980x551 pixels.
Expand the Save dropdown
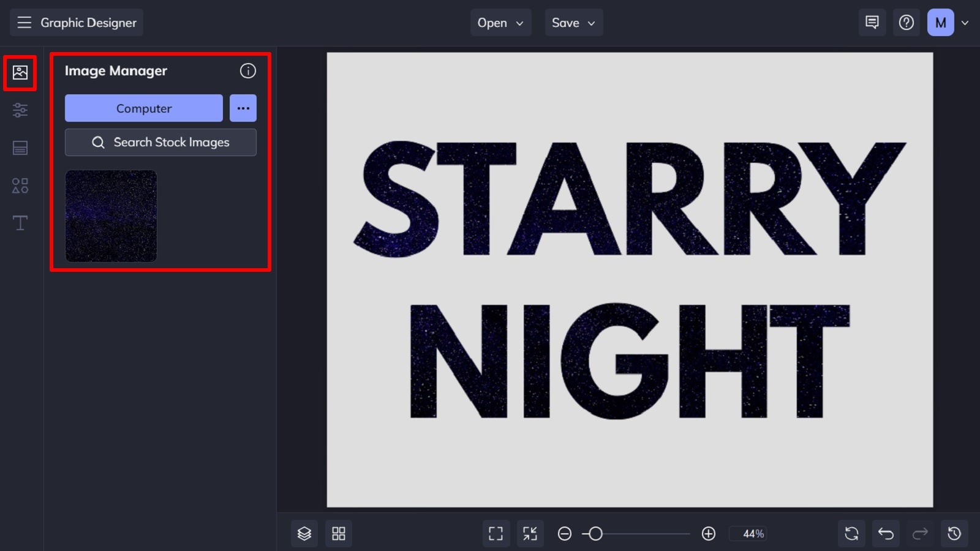click(573, 23)
